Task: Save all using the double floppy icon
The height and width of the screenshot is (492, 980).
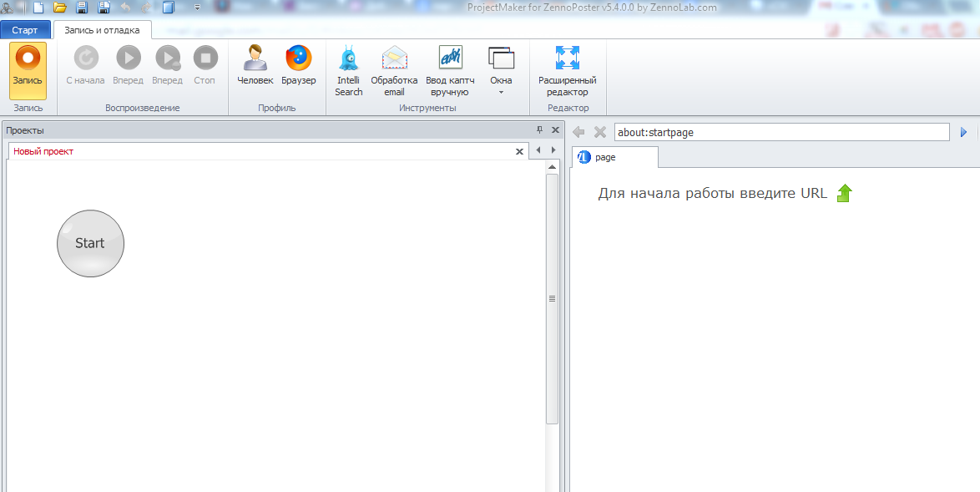Action: coord(104,8)
